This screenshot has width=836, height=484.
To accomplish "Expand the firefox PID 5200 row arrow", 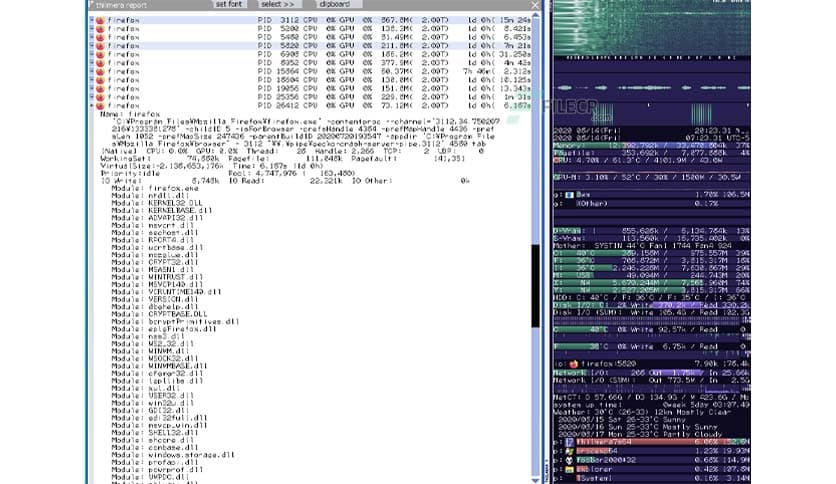I will [91, 28].
